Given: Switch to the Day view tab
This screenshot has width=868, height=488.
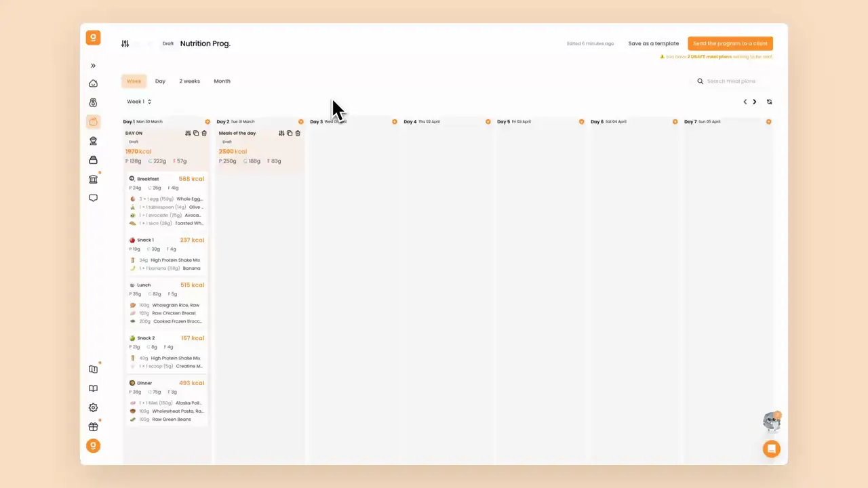Looking at the screenshot, I should coord(160,81).
